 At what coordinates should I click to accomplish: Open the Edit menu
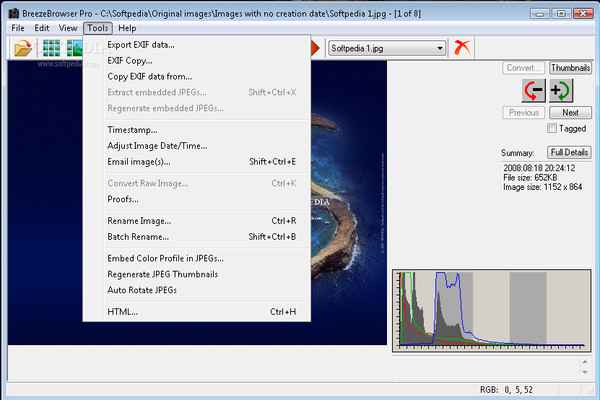tap(41, 28)
